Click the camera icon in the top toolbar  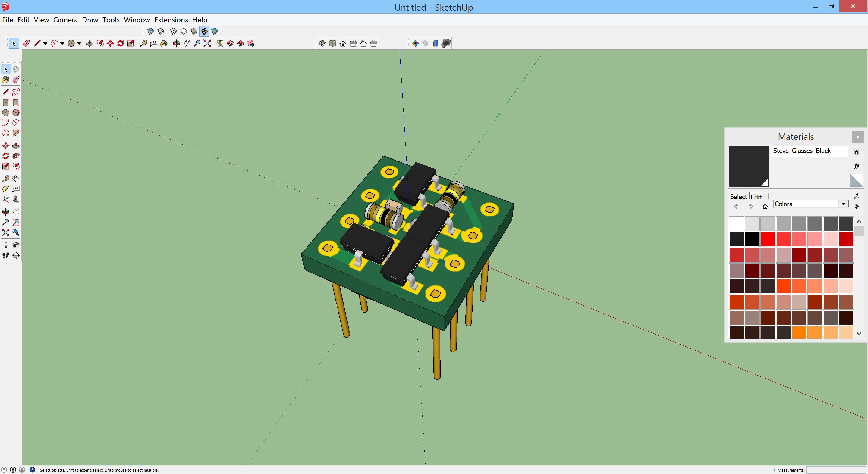(446, 43)
